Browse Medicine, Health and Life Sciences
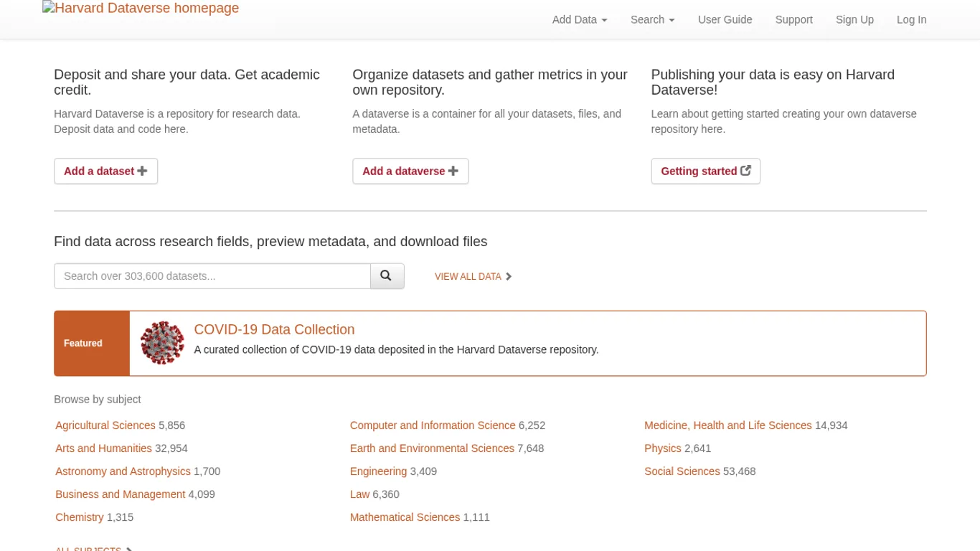This screenshot has width=980, height=551. [x=728, y=425]
